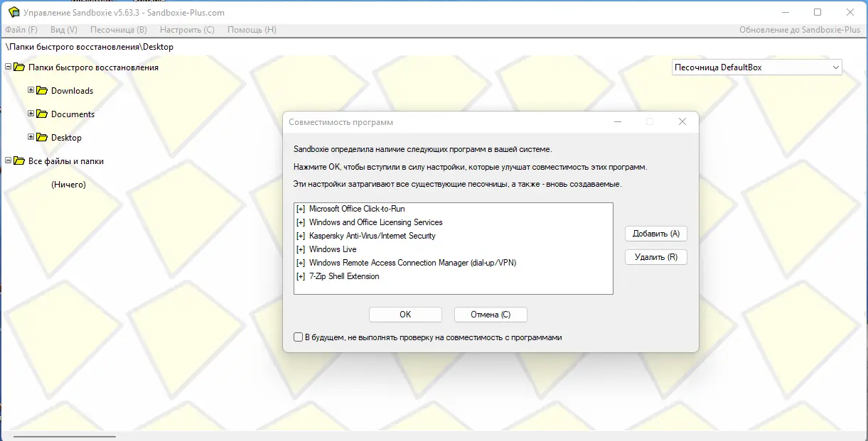The height and width of the screenshot is (441, 868).
Task: Open the Настроить (C) menu
Action: click(x=187, y=30)
